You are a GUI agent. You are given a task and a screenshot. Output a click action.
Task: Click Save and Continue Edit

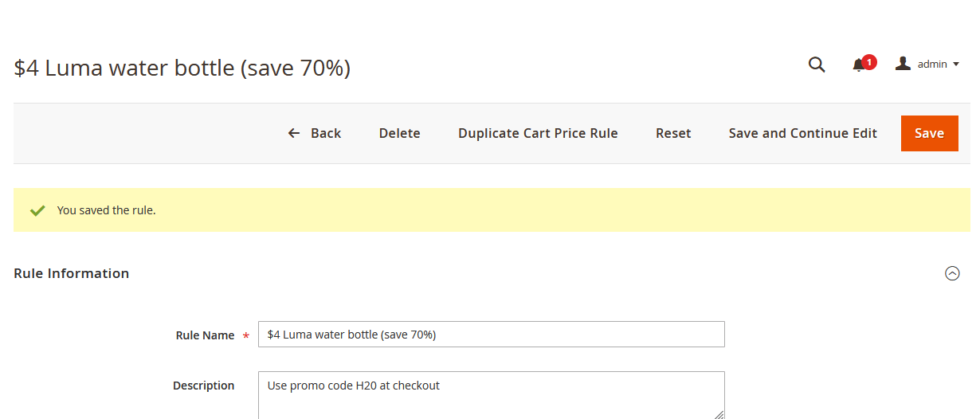pos(802,133)
